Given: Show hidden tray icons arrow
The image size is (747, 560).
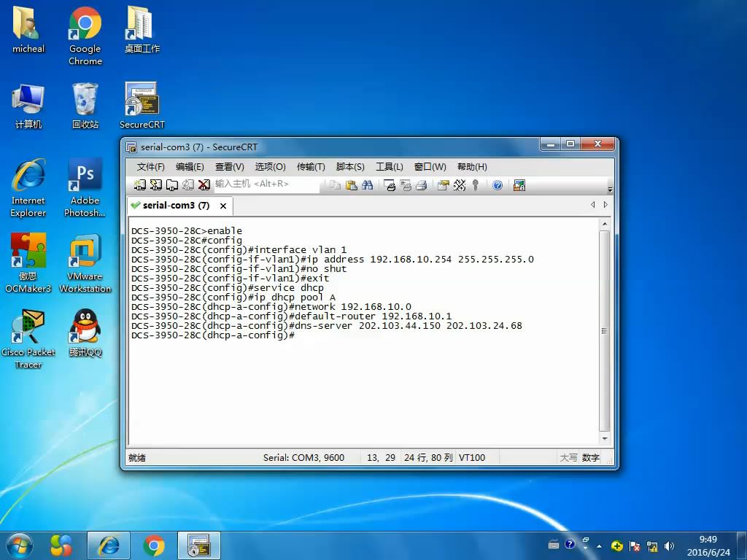Looking at the screenshot, I should [600, 546].
